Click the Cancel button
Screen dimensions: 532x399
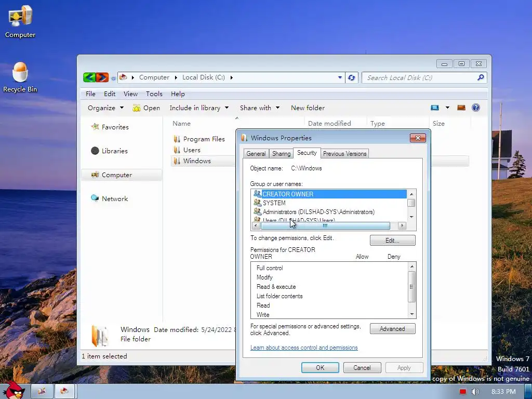(362, 367)
